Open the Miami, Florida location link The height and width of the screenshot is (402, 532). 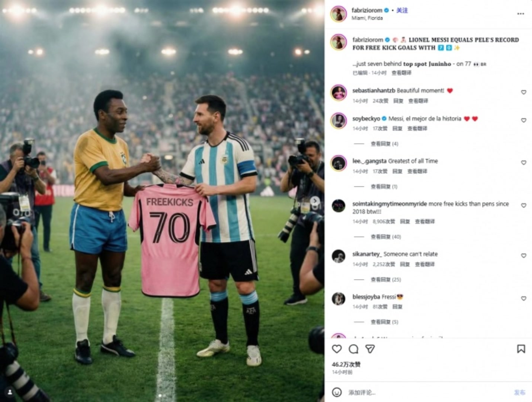coord(367,18)
